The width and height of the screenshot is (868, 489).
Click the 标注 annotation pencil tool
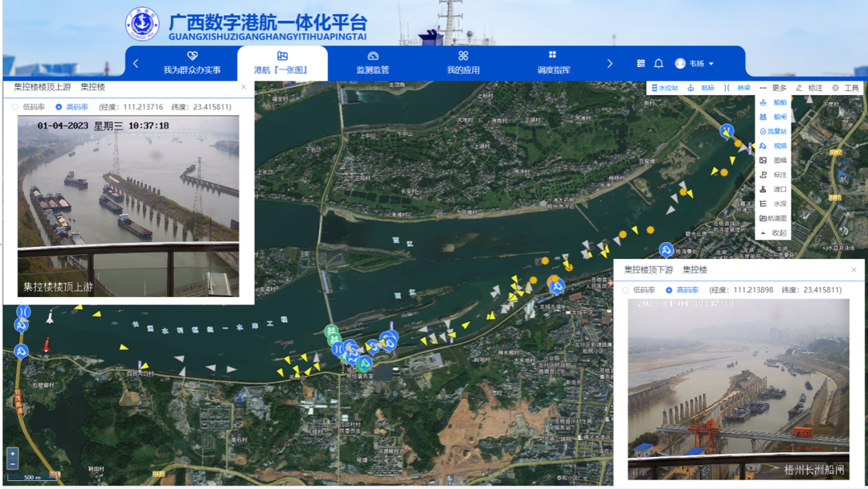coord(809,88)
